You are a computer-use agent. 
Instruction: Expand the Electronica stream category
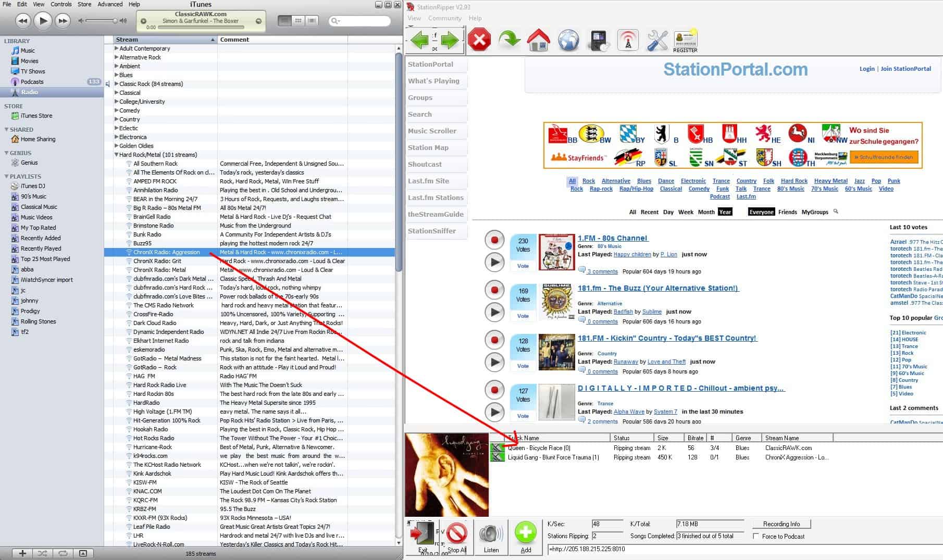pyautogui.click(x=117, y=137)
